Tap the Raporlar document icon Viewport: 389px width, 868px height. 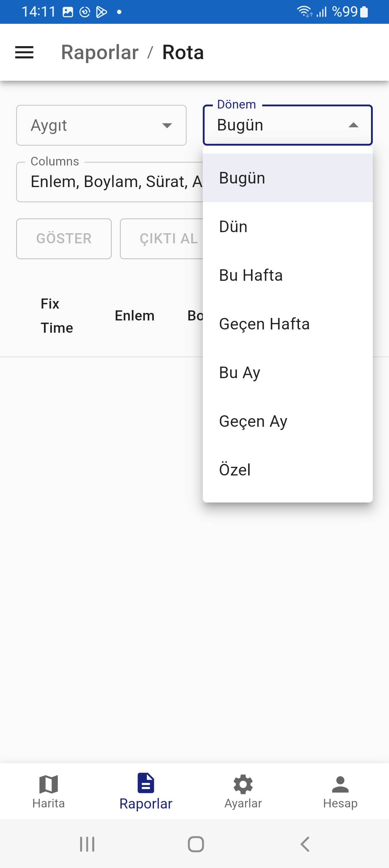(x=146, y=783)
